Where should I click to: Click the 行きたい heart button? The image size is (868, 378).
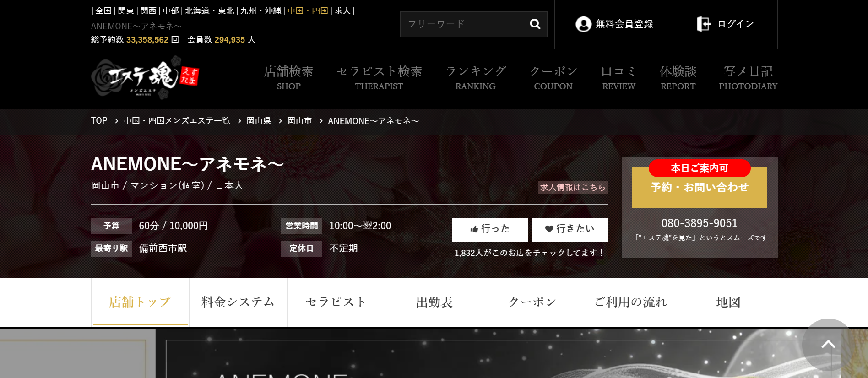coord(570,230)
